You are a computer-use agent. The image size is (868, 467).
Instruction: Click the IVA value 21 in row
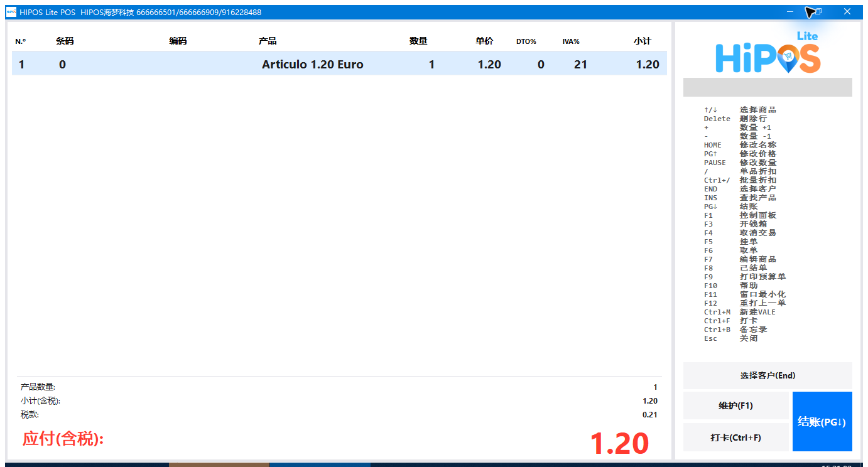pyautogui.click(x=580, y=64)
